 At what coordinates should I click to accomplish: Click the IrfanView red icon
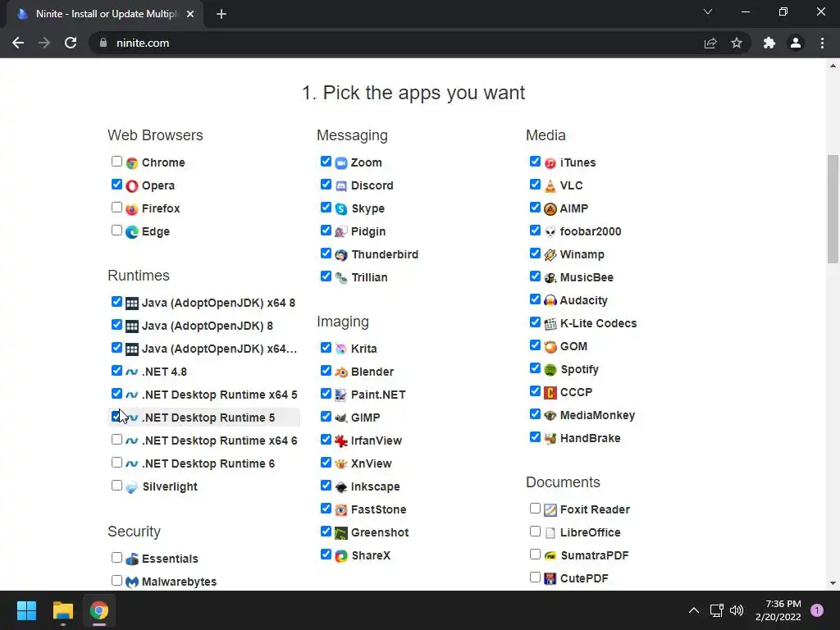(340, 441)
